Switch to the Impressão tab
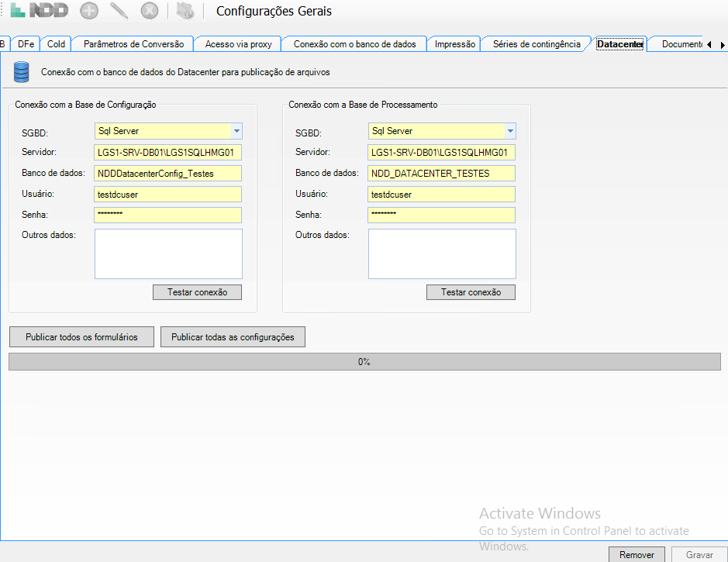This screenshot has height=562, width=728. click(455, 44)
